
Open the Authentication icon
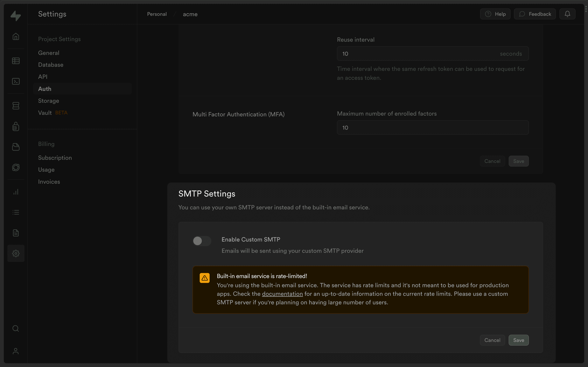click(16, 126)
